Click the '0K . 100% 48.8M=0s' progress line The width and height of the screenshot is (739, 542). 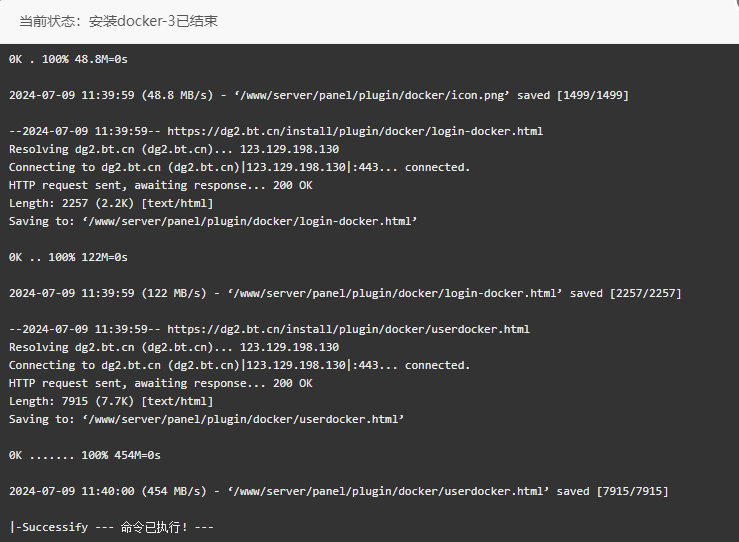(x=68, y=59)
